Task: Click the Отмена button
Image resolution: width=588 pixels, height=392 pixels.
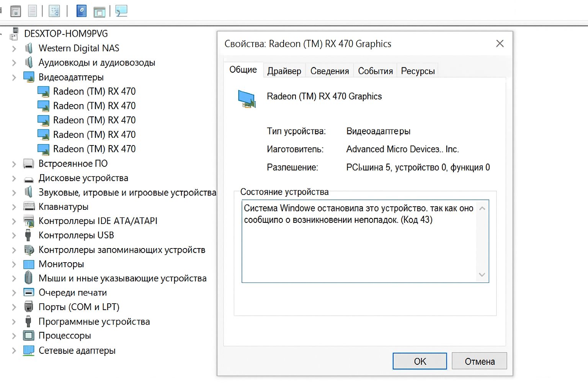Action: (479, 361)
